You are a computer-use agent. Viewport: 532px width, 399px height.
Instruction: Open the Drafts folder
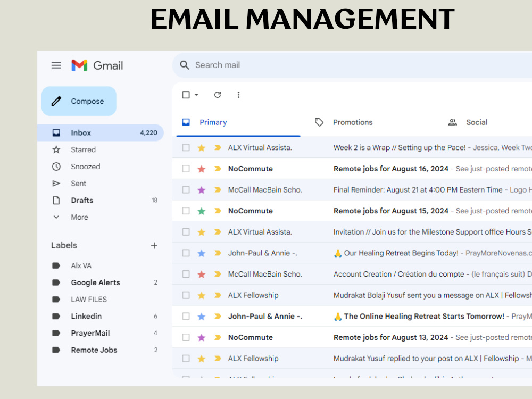coord(101,200)
